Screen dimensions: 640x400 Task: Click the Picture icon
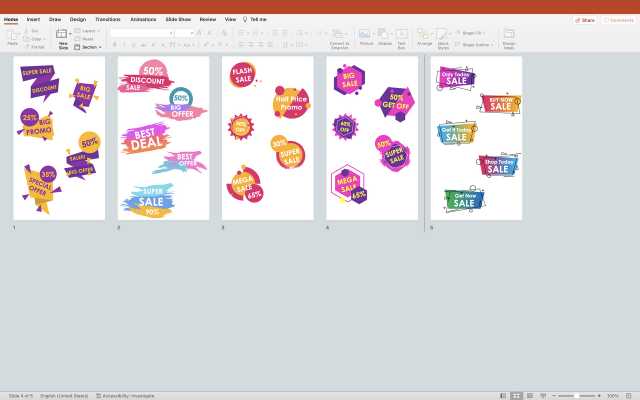365,36
